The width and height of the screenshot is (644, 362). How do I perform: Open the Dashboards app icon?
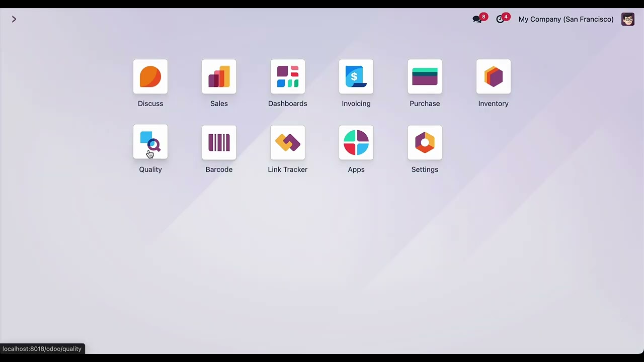(x=288, y=76)
